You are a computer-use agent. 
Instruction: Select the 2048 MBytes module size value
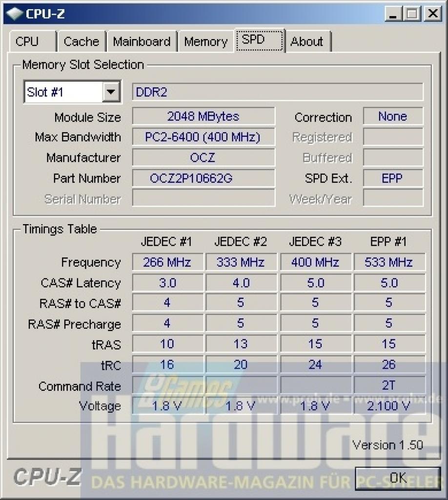point(204,116)
